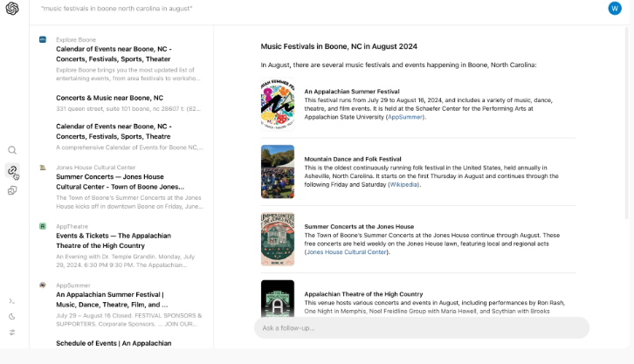The image size is (634, 364).
Task: Click the Ask a follow-up input field
Action: click(421, 327)
